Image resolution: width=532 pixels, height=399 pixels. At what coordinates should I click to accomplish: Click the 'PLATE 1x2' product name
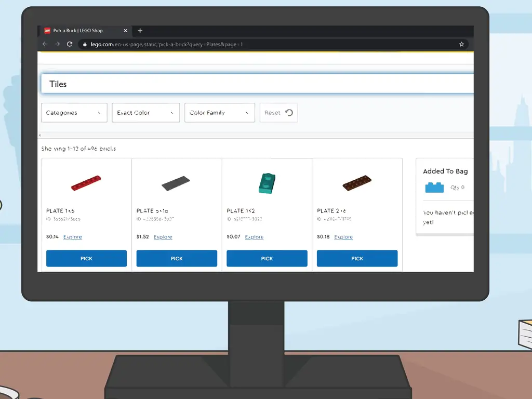coord(241,211)
